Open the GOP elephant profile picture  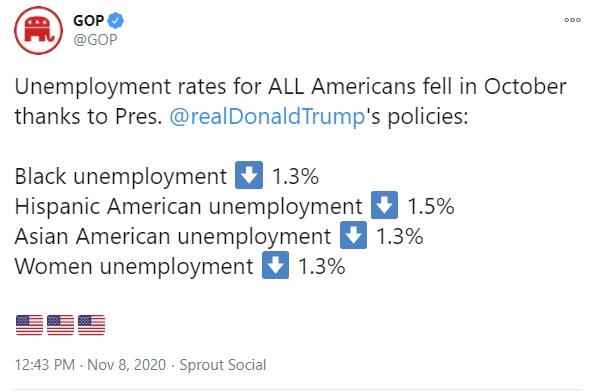click(38, 30)
